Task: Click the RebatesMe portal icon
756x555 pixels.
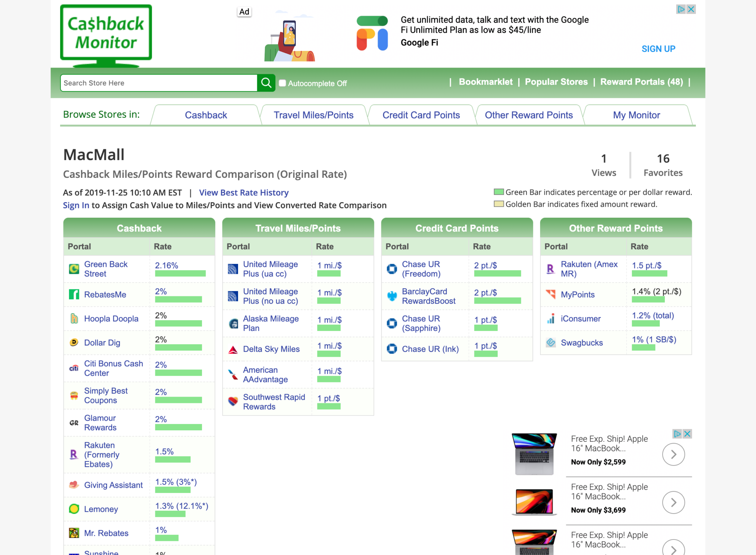Action: 74,294
